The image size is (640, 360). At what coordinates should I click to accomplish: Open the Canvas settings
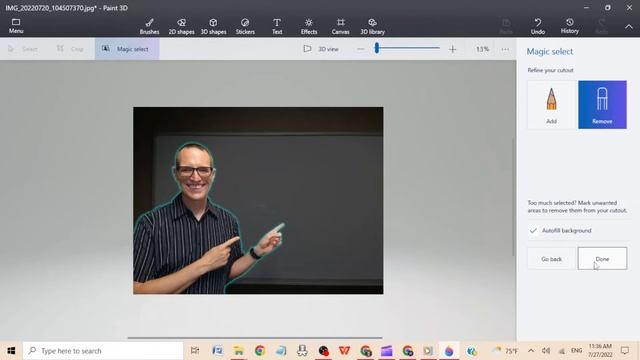coord(340,26)
